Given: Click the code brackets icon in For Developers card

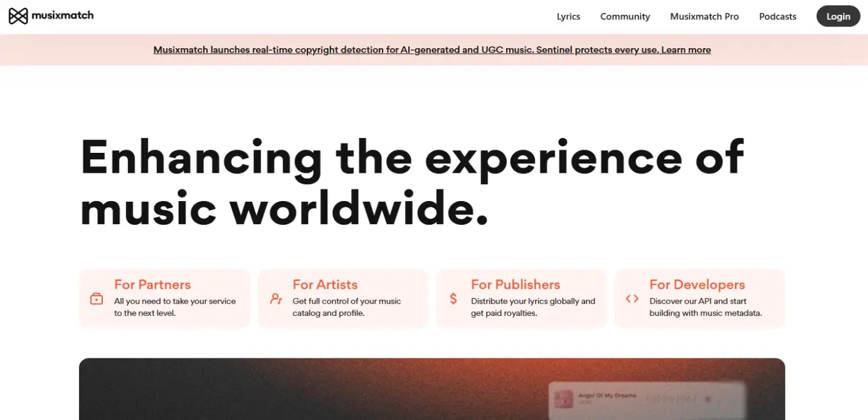Looking at the screenshot, I should (632, 299).
